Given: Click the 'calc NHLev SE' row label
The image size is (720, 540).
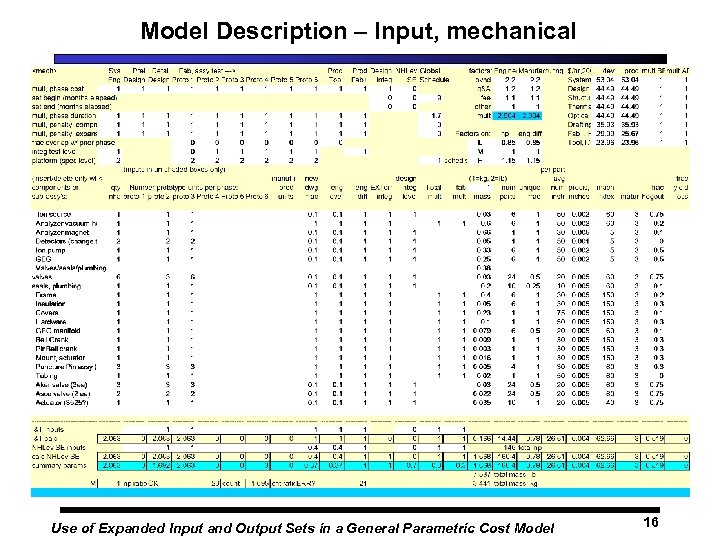Looking at the screenshot, I should click(x=56, y=456).
